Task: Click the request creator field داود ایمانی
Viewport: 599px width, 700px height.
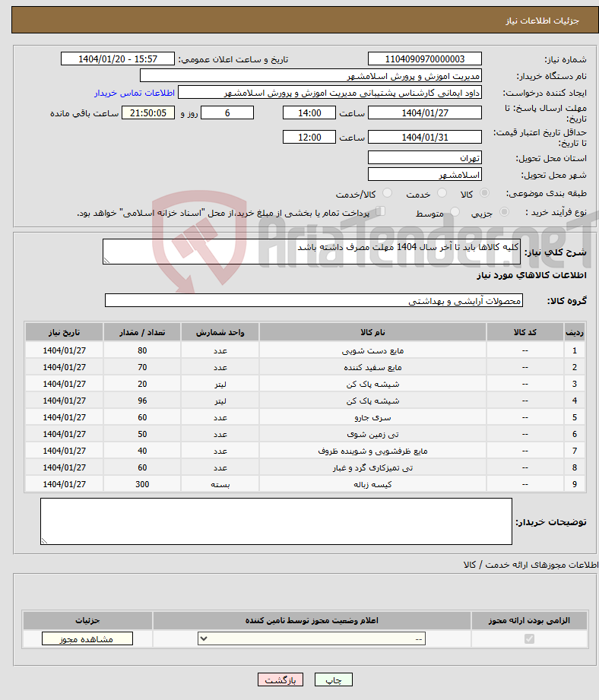Action: click(x=330, y=93)
